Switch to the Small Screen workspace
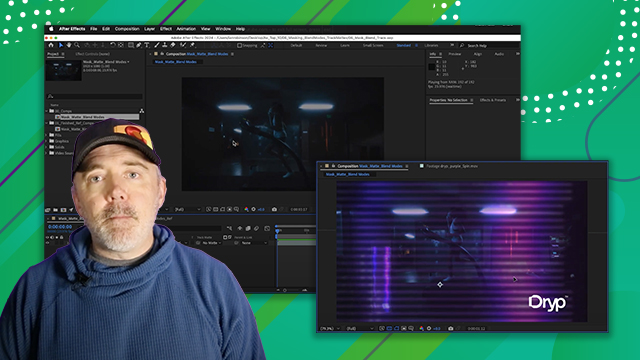640x360 pixels. click(373, 45)
